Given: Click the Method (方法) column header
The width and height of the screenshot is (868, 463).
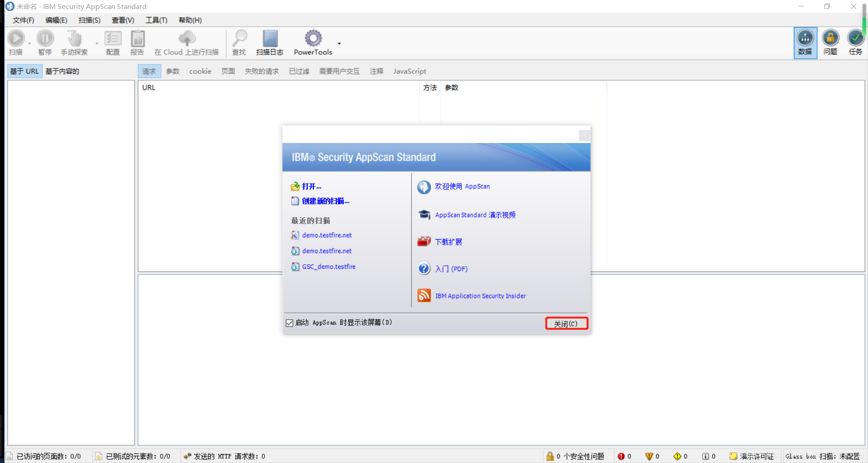Looking at the screenshot, I should (x=430, y=88).
